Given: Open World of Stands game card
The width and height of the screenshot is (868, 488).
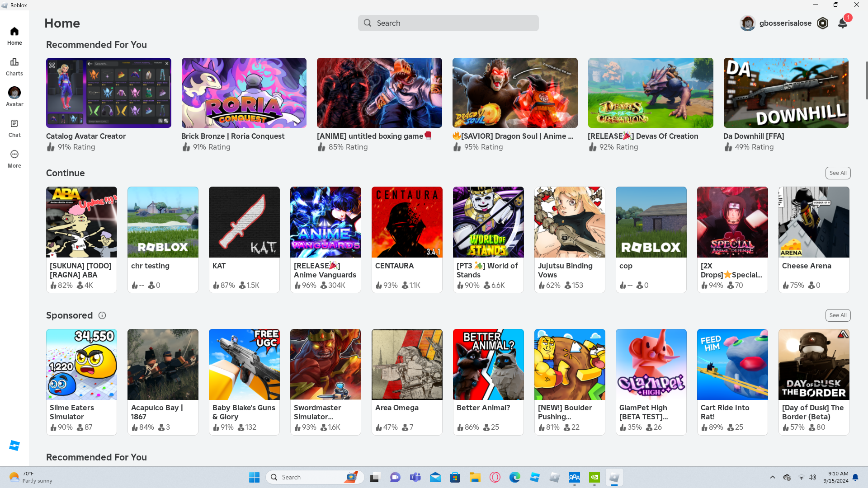Looking at the screenshot, I should coord(488,239).
